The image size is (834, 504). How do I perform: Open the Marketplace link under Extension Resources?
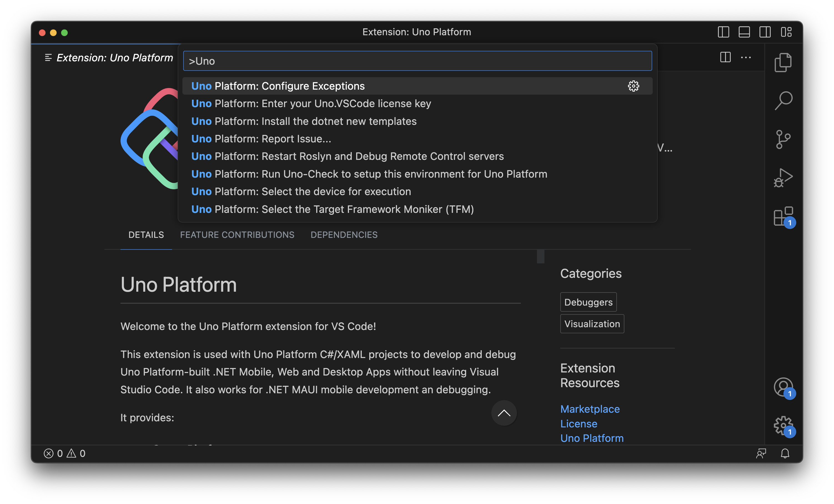(x=590, y=409)
